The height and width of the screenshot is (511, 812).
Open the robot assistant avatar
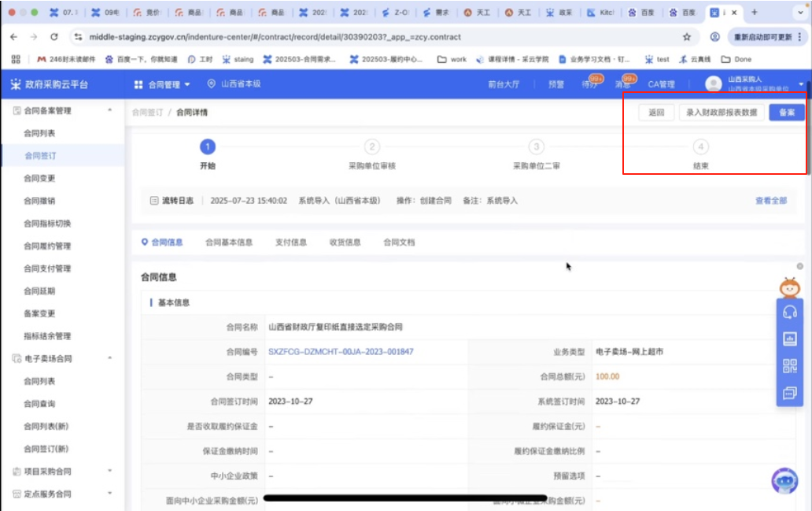click(x=784, y=480)
